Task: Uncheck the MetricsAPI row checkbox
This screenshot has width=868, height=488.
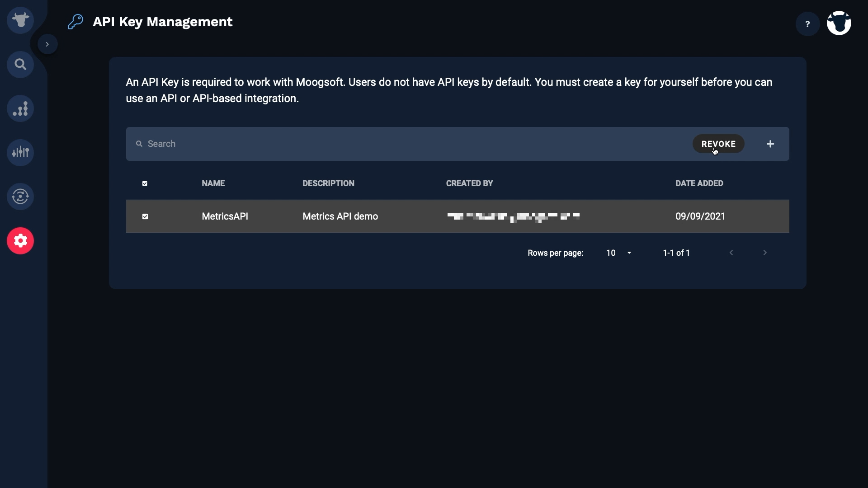Action: click(x=145, y=216)
